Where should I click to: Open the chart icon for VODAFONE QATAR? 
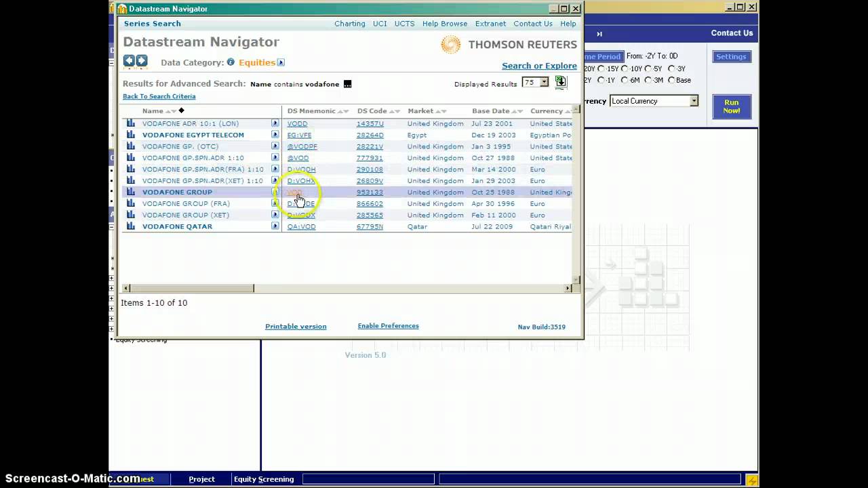[131, 226]
